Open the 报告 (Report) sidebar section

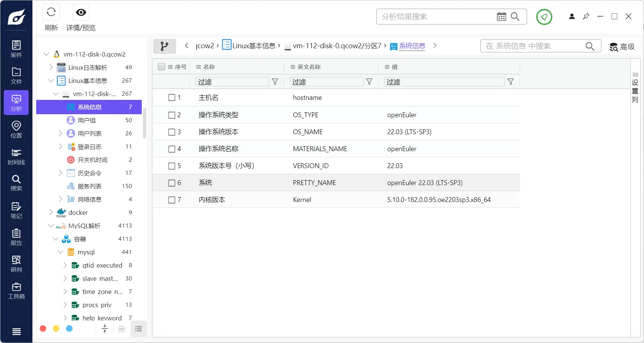(x=16, y=237)
